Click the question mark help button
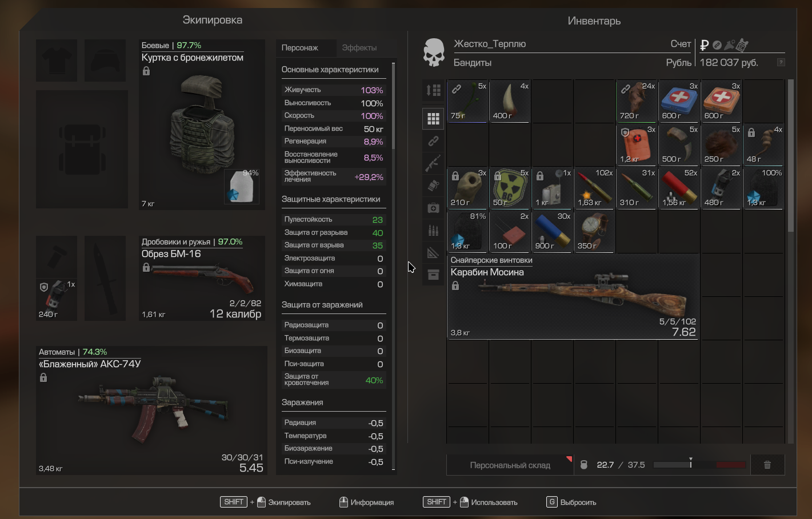This screenshot has height=519, width=812. click(x=781, y=62)
